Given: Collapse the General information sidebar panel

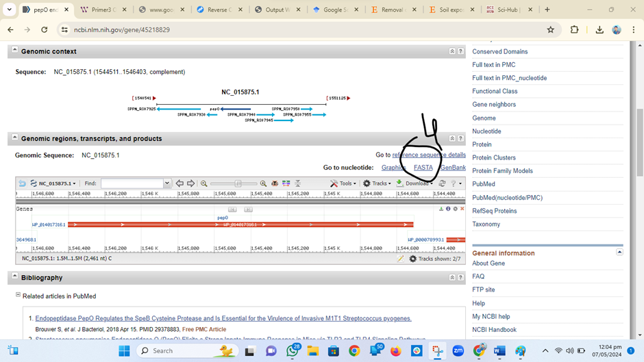Looking at the screenshot, I should point(619,252).
